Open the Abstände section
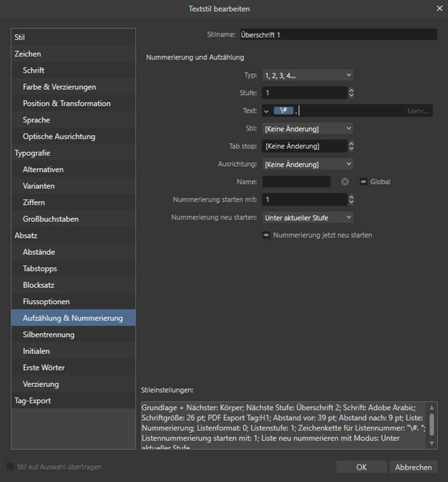Viewport: 448px width, 482px height. click(74, 252)
